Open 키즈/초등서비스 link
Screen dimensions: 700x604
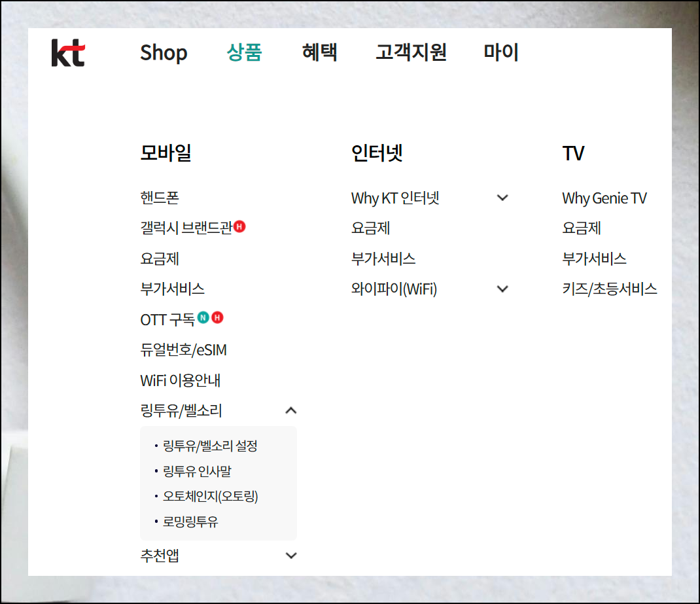click(x=609, y=289)
